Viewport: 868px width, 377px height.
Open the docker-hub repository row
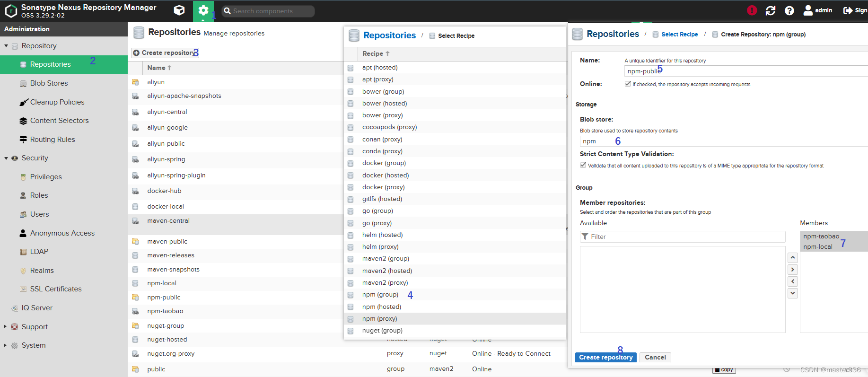(164, 191)
